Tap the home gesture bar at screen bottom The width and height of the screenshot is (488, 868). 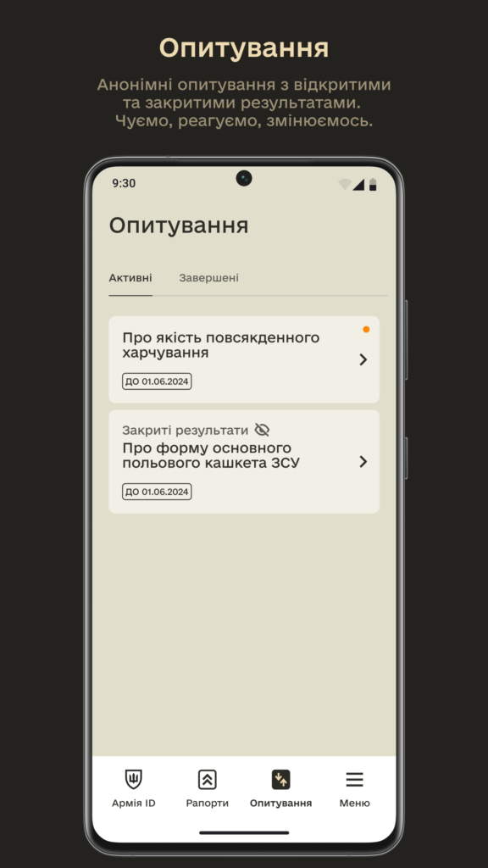point(244,832)
